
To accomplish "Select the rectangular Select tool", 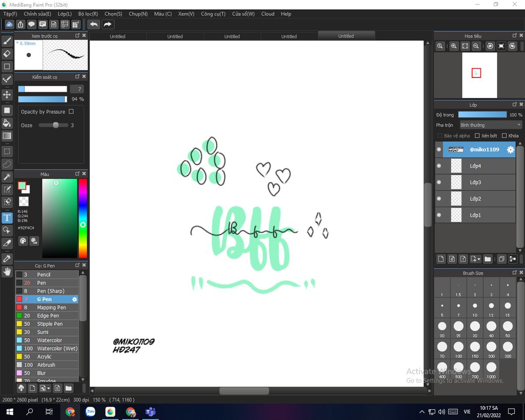I will point(7,151).
